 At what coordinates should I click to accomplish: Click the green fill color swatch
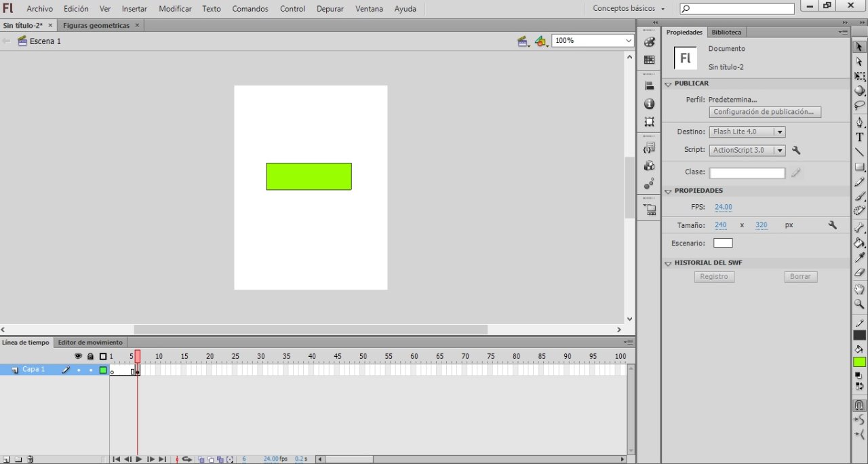tap(859, 362)
